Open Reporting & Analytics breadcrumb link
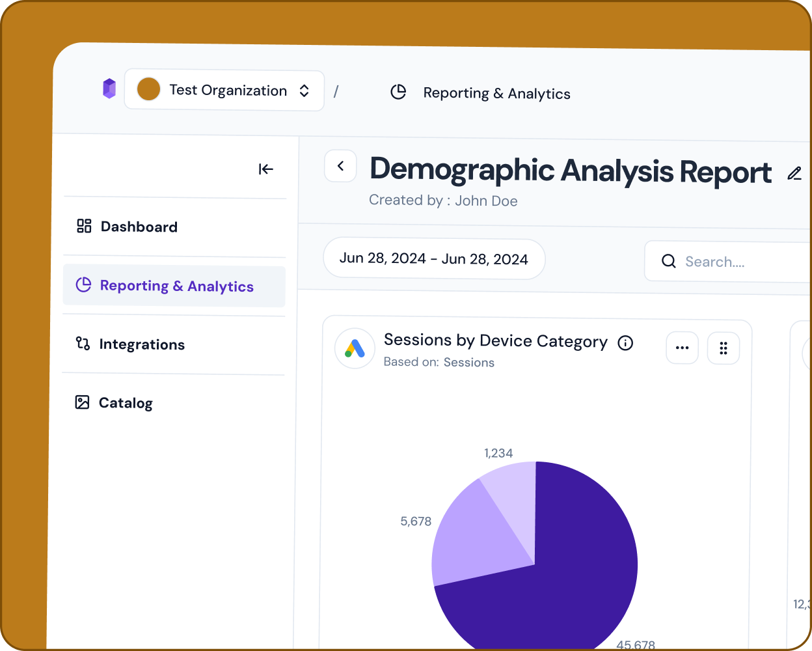 click(496, 94)
